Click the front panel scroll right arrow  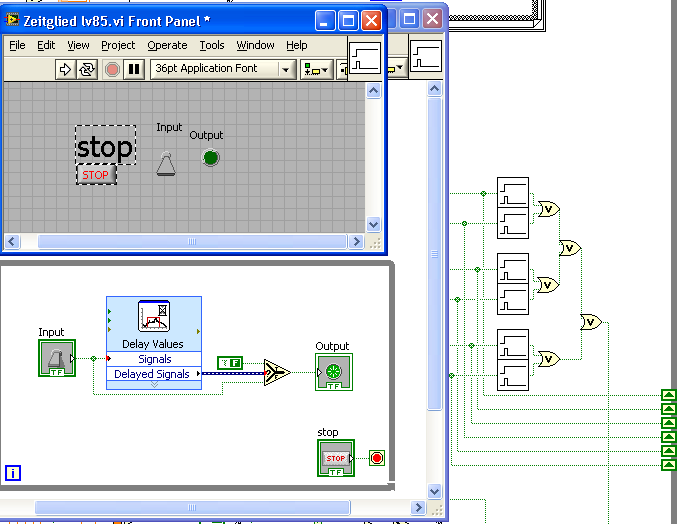click(x=356, y=241)
